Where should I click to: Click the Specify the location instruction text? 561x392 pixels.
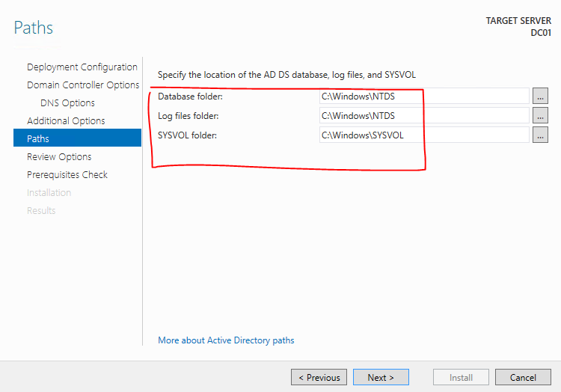[286, 75]
